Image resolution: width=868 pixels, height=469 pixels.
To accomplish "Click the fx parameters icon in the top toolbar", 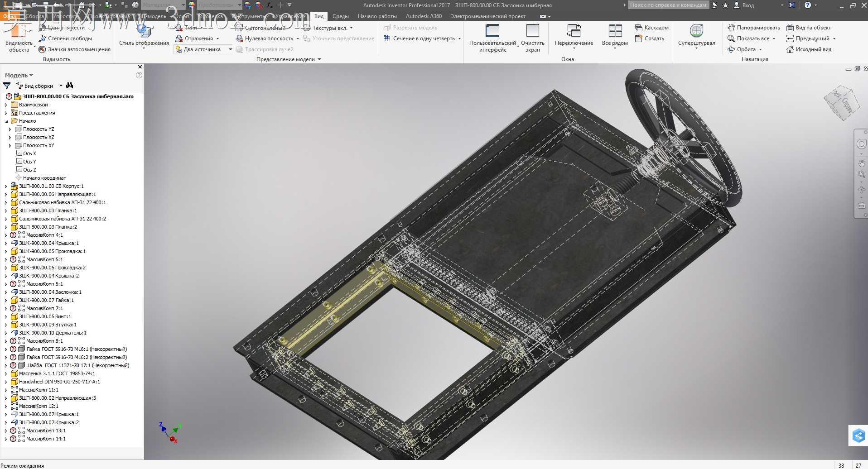I will [270, 5].
